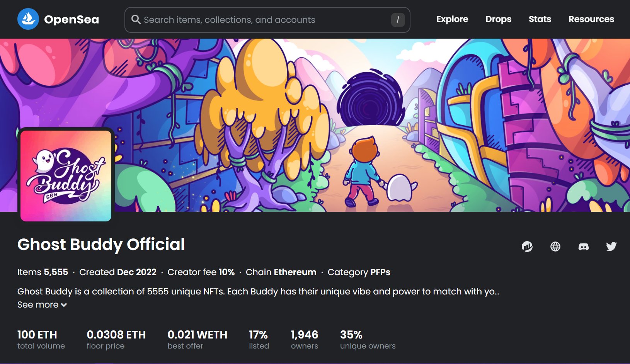The height and width of the screenshot is (364, 630).
Task: Click the 35% unique owners stat
Action: point(368,340)
